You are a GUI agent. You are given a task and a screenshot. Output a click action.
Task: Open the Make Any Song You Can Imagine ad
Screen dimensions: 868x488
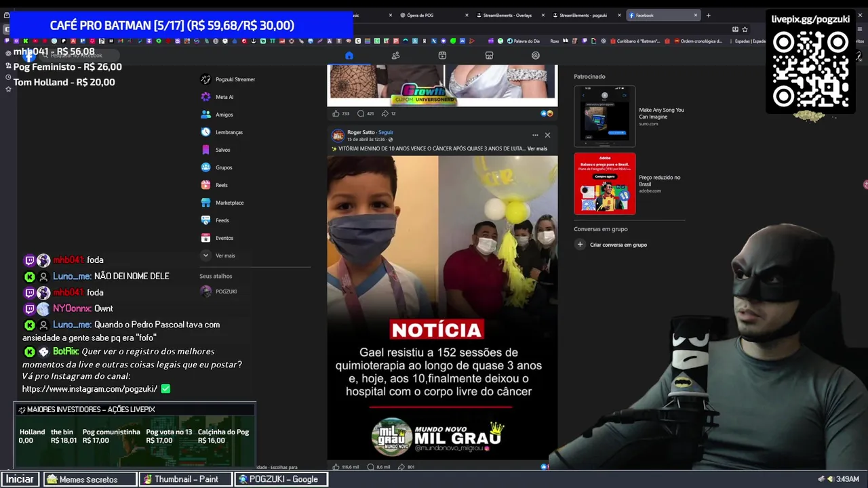pyautogui.click(x=661, y=113)
